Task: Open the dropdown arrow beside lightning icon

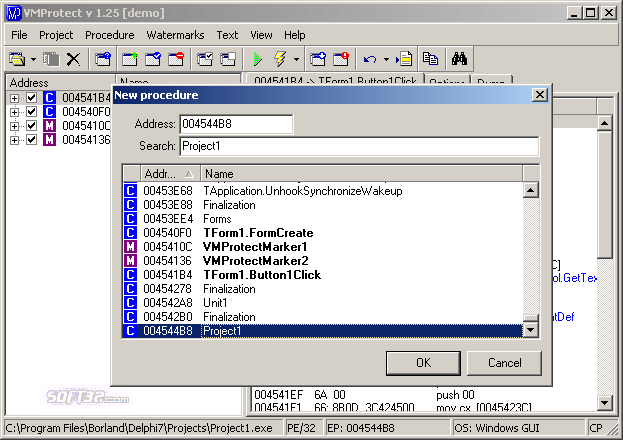Action: click(x=296, y=60)
